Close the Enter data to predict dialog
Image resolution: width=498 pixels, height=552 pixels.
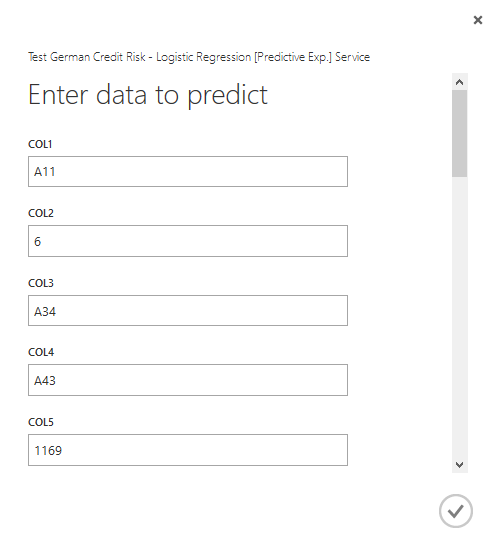(x=478, y=20)
